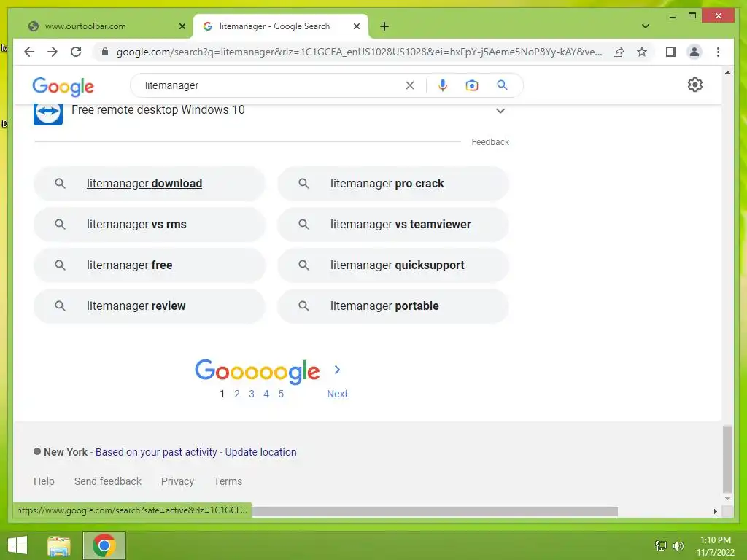Click the Google logo to go home
Viewport: 747px width, 560px height.
coord(63,87)
